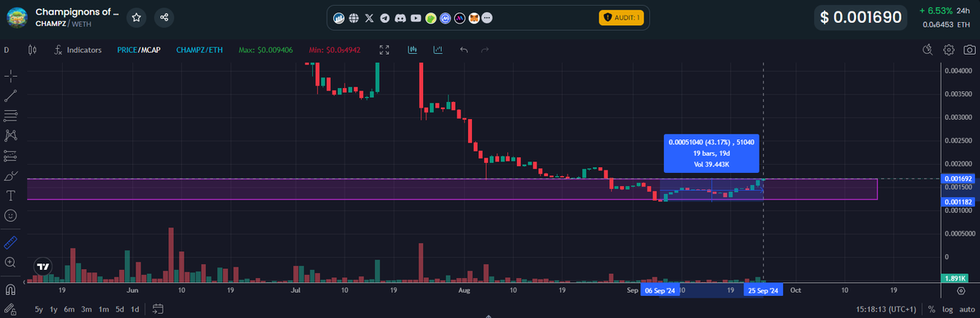Change the candlestick chart type
Image resolution: width=980 pixels, height=318 pixels.
coord(33,50)
